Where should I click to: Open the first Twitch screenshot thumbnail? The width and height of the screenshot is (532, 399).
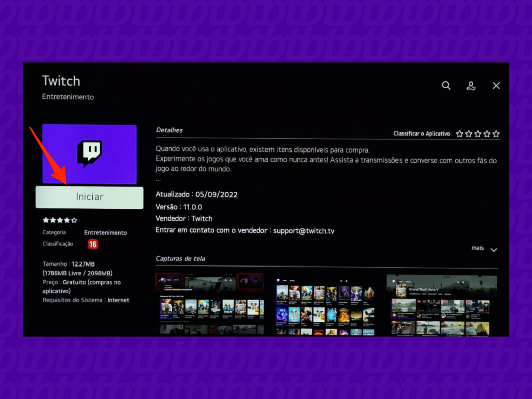(x=210, y=304)
